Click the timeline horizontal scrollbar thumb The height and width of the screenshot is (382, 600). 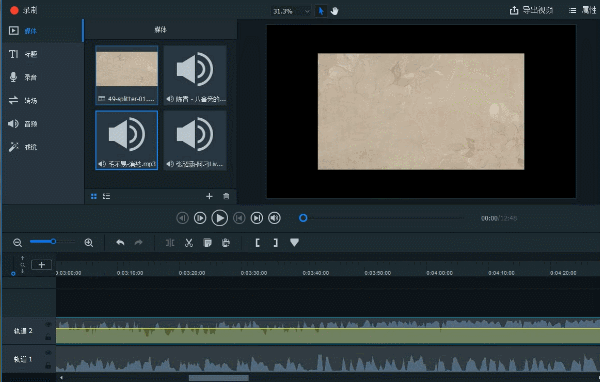218,378
